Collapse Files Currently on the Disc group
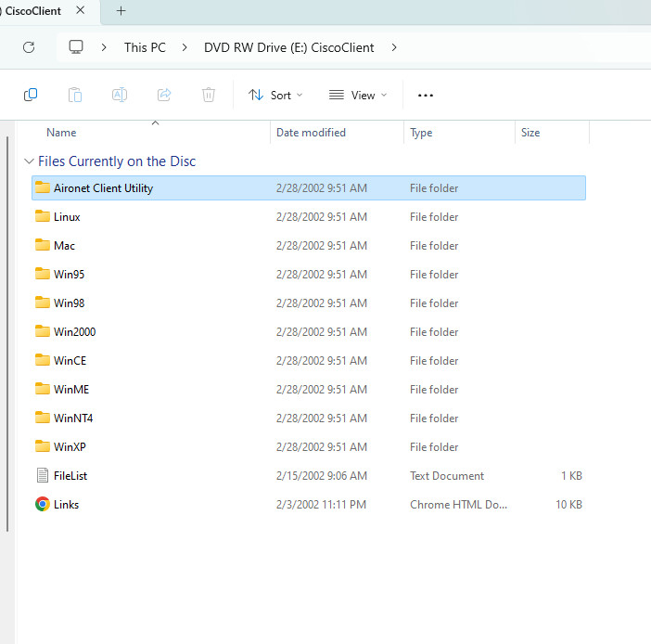This screenshot has height=644, width=651. (x=29, y=161)
